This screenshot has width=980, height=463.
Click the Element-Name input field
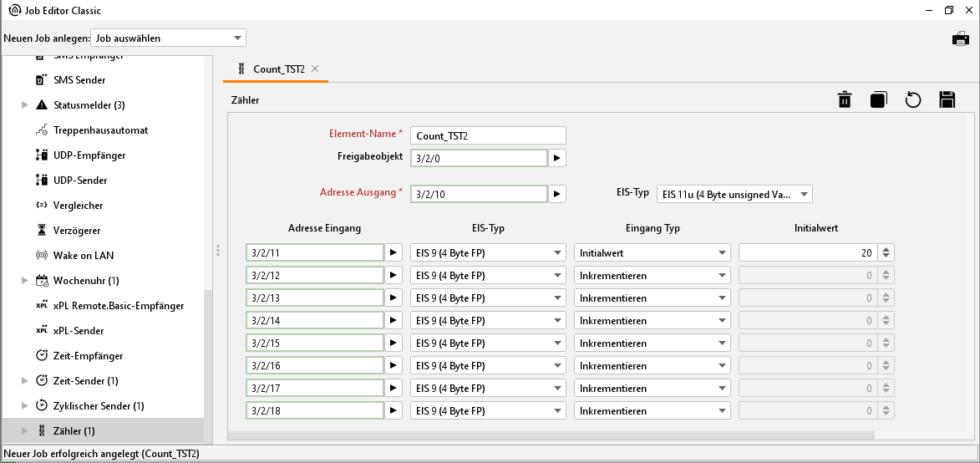click(x=489, y=135)
